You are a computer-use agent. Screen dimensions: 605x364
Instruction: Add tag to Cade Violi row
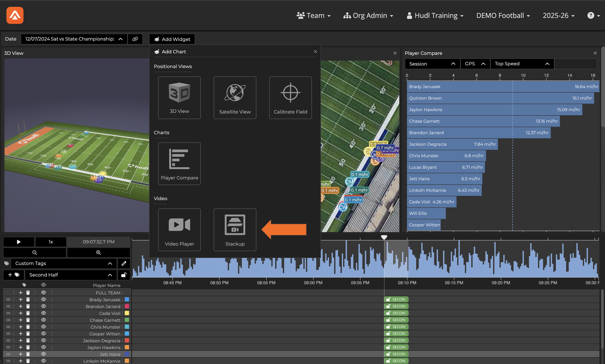[21, 313]
